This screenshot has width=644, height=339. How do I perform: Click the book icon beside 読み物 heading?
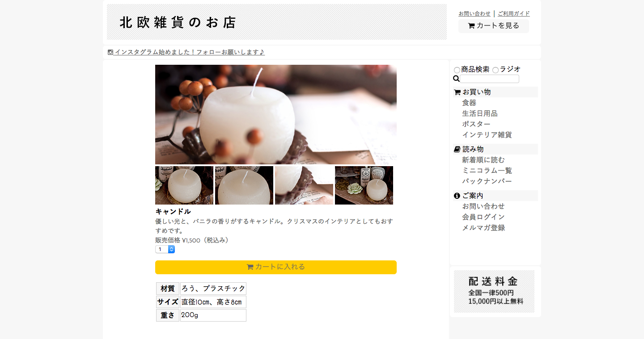pyautogui.click(x=457, y=149)
